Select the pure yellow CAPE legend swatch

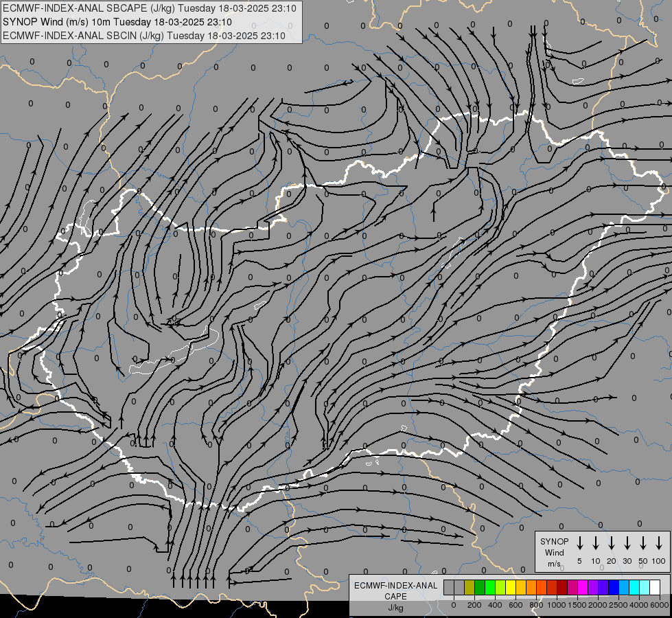point(511,587)
